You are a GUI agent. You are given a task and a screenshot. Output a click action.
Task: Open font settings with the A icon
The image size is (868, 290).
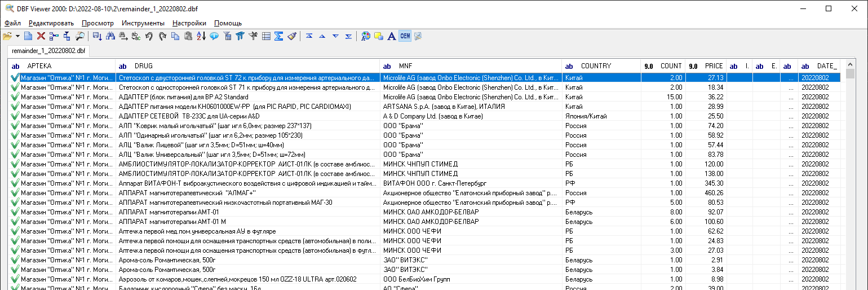point(392,36)
